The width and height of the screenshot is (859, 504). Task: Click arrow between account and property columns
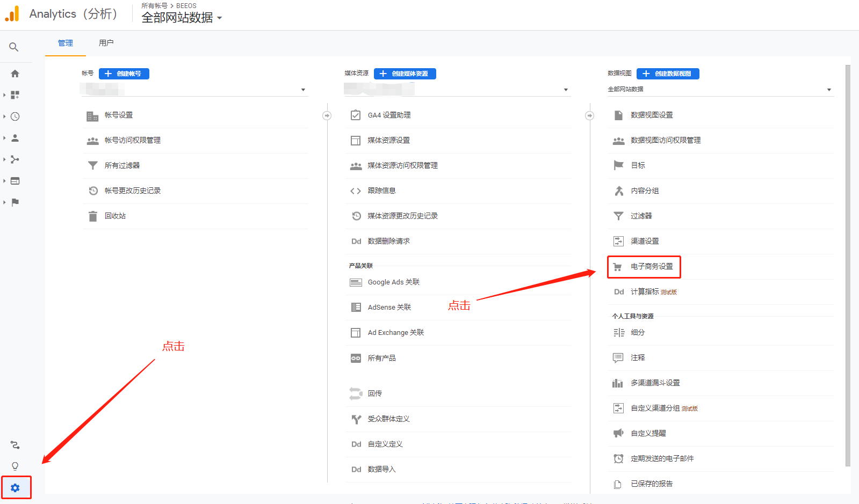pyautogui.click(x=327, y=115)
